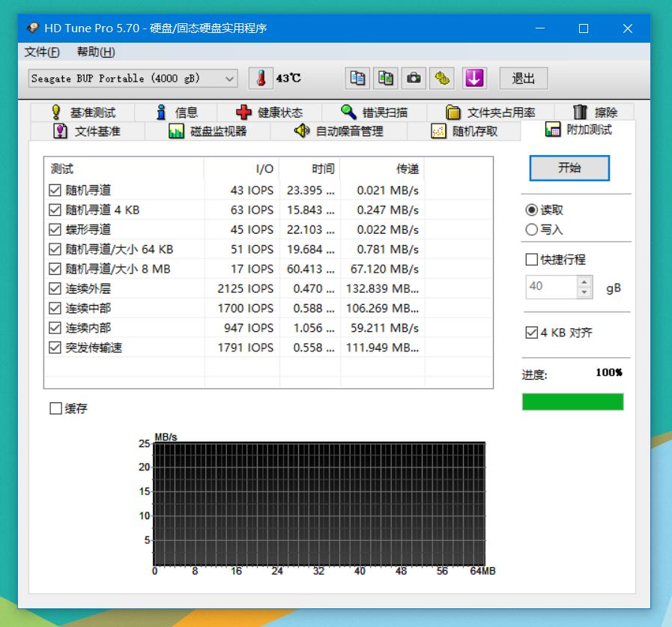
Task: Increase the gB value with up arrow
Action: [x=584, y=282]
